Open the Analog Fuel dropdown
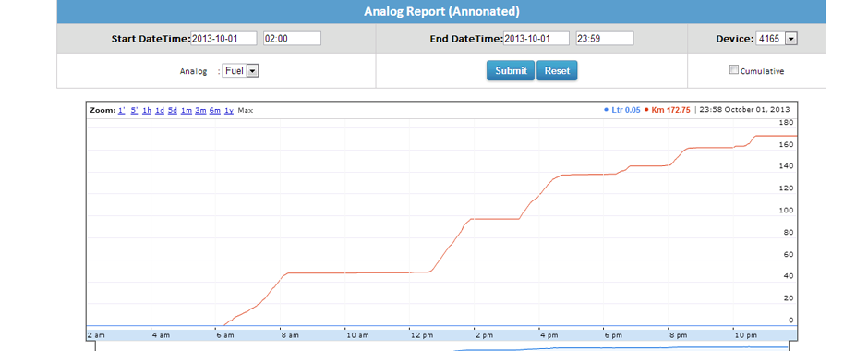The width and height of the screenshot is (868, 351). click(x=241, y=71)
